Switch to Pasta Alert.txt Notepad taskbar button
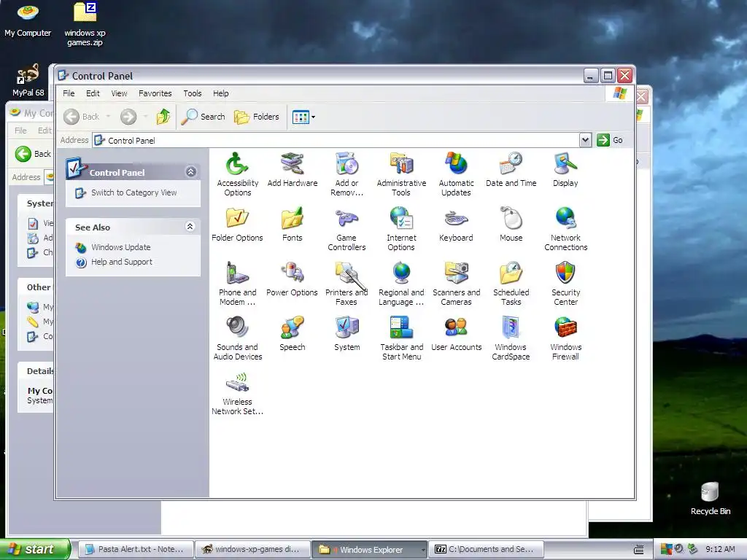Screen dimensions: 747x560 point(136,550)
